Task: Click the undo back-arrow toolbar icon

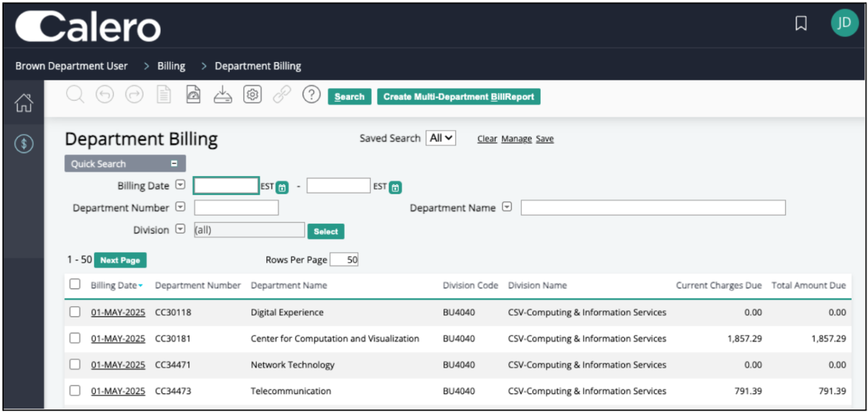Action: tap(105, 95)
